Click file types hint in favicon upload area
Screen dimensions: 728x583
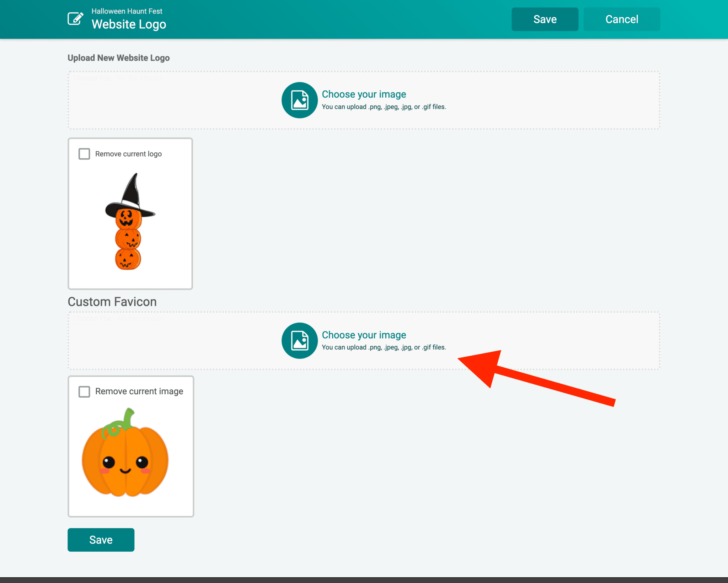coord(384,347)
